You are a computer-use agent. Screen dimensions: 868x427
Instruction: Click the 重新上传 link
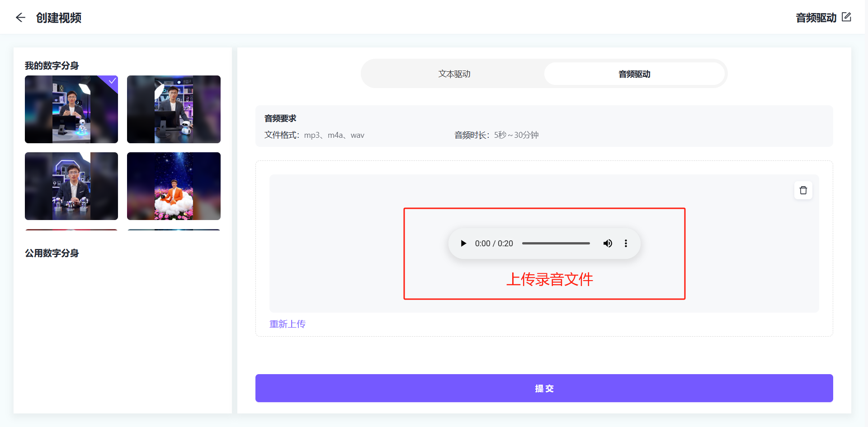[288, 324]
